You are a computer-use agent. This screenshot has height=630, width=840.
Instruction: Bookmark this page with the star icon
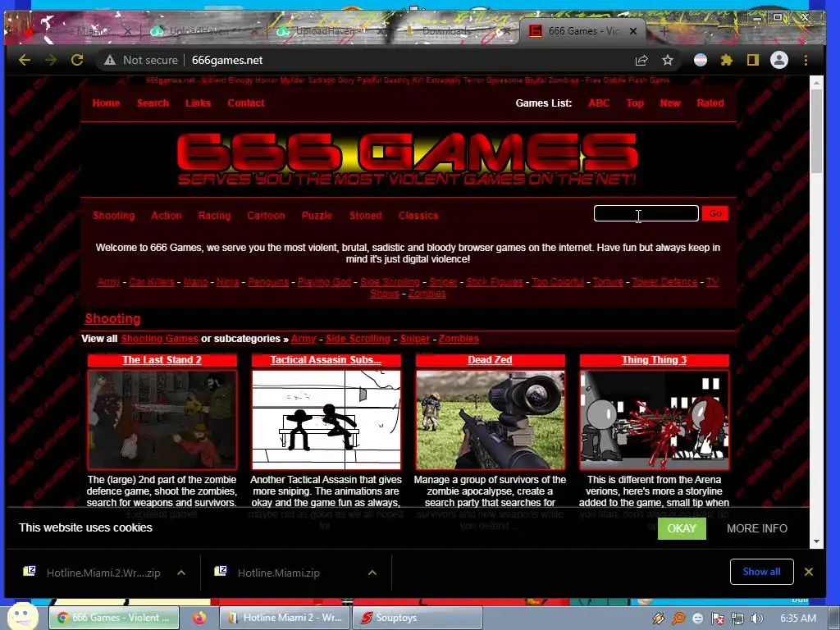click(668, 60)
